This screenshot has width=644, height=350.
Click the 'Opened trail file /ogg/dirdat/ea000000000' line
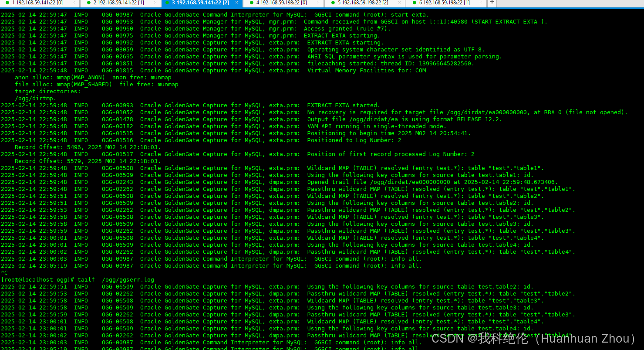[280, 182]
